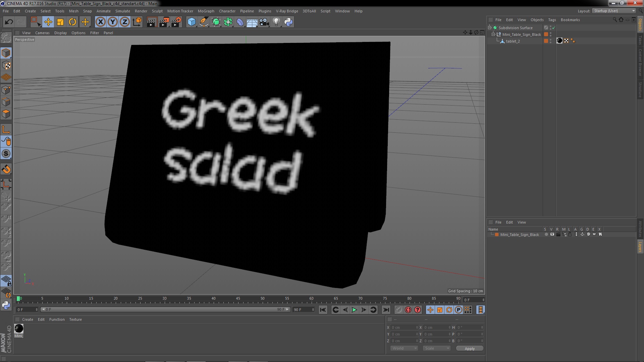Screen dimensions: 644x362
Task: Toggle X-axis lock
Action: (100, 22)
